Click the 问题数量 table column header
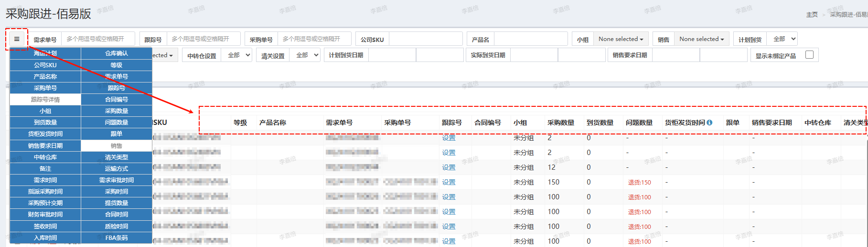The image size is (868, 247). click(639, 123)
